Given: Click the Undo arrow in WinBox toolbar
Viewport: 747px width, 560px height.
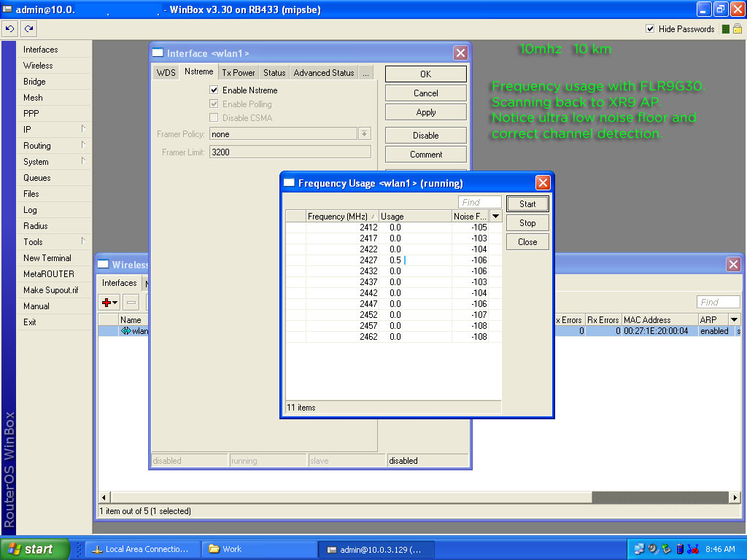Looking at the screenshot, I should [9, 29].
